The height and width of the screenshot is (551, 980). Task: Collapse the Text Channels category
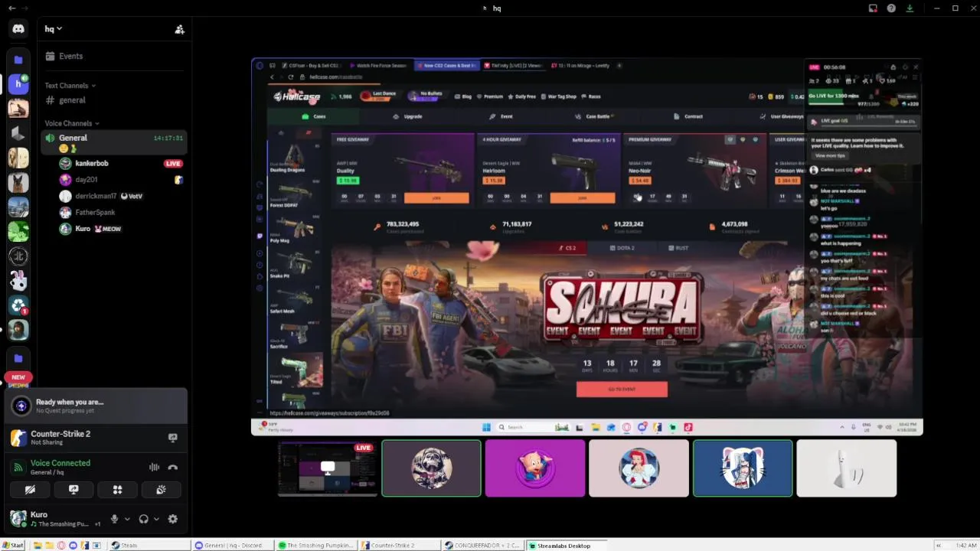tap(70, 86)
